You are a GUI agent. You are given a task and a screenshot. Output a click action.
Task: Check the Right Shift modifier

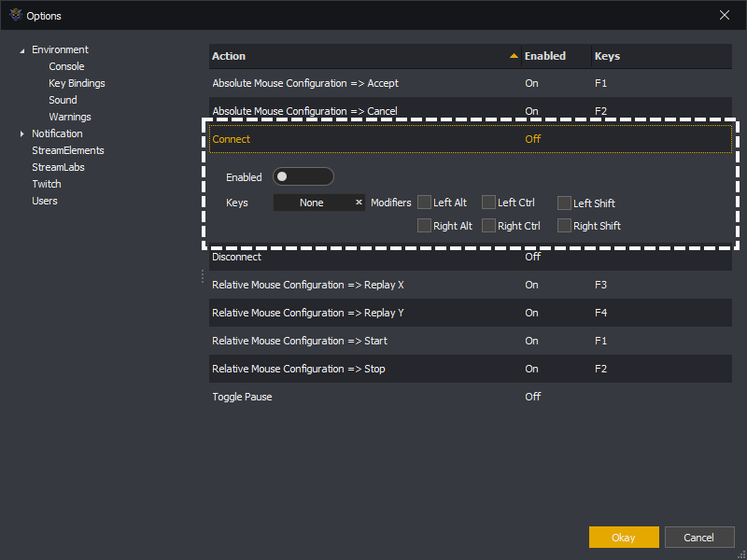(564, 225)
